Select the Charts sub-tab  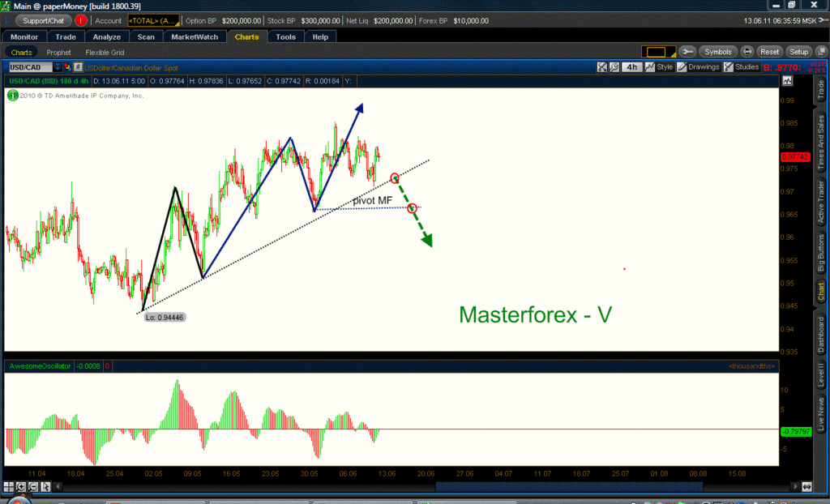coord(21,53)
